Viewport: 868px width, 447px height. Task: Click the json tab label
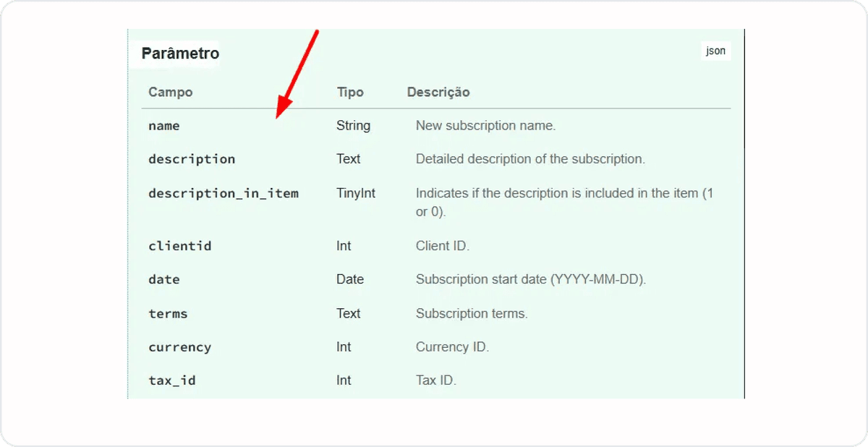tap(715, 51)
